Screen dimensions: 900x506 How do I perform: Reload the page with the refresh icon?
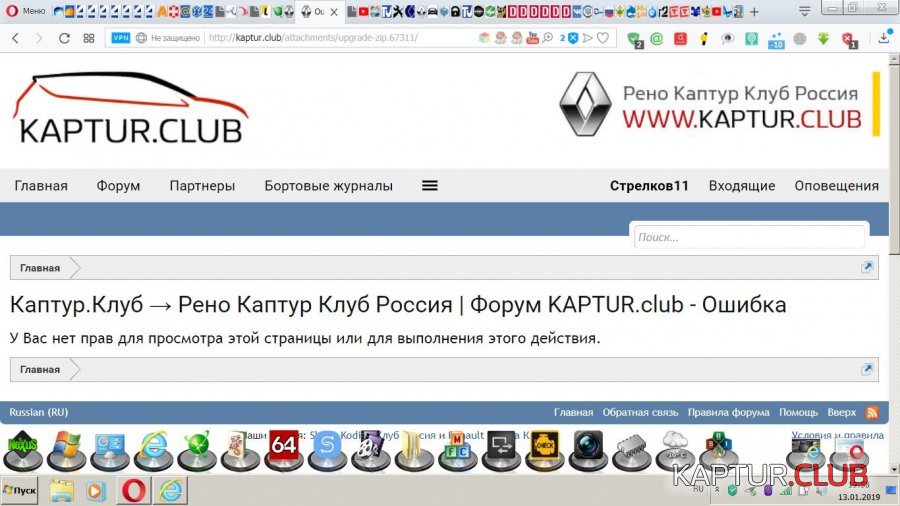tap(64, 38)
